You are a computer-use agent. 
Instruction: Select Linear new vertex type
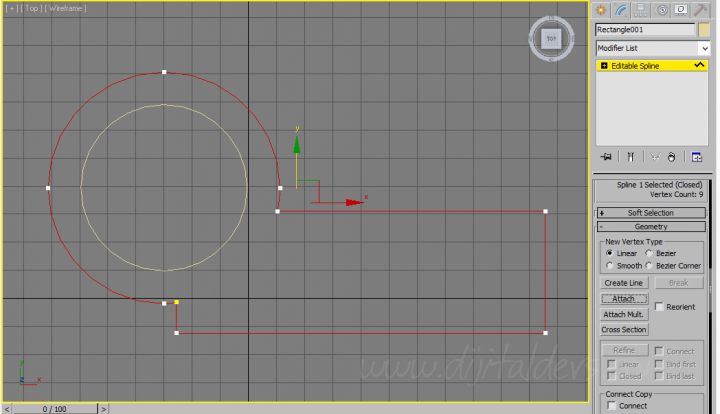coord(609,253)
